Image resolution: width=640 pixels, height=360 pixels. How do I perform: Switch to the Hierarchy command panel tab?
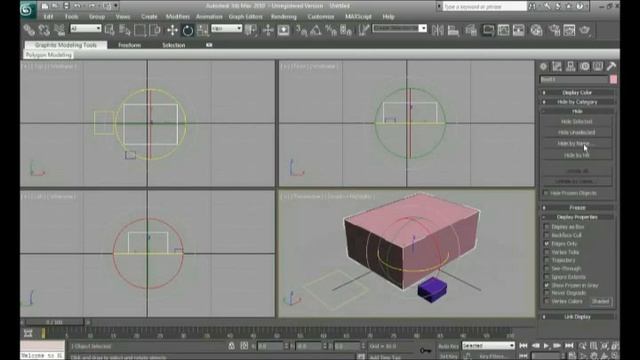[571, 67]
